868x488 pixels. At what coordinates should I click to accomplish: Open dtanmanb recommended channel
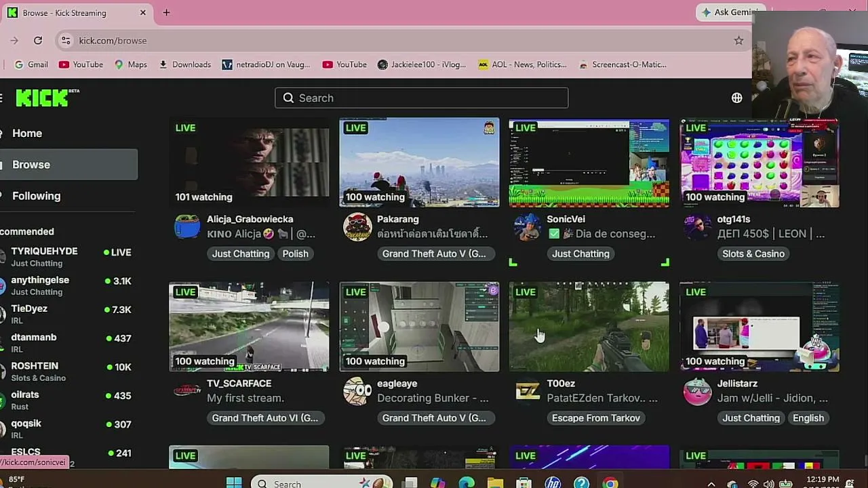[x=67, y=343]
